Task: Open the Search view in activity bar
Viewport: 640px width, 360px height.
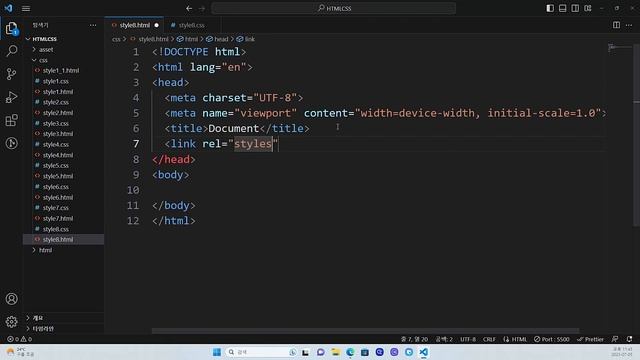Action: (11, 51)
